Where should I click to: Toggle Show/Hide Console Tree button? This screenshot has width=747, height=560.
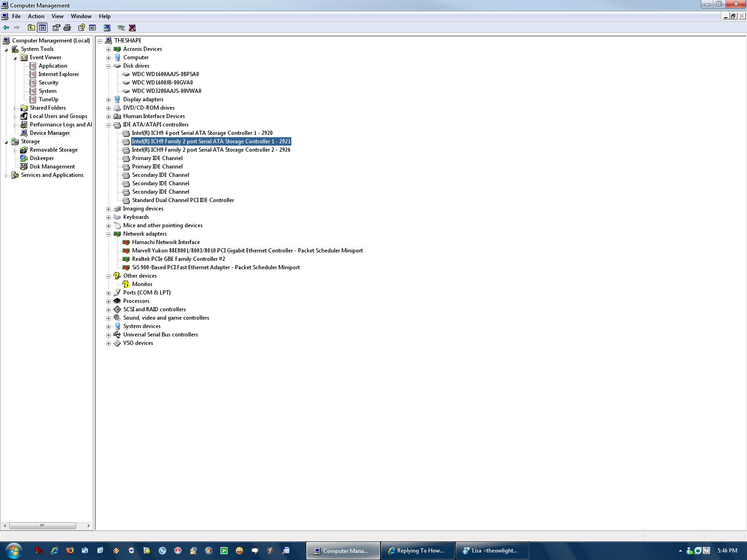point(42,28)
